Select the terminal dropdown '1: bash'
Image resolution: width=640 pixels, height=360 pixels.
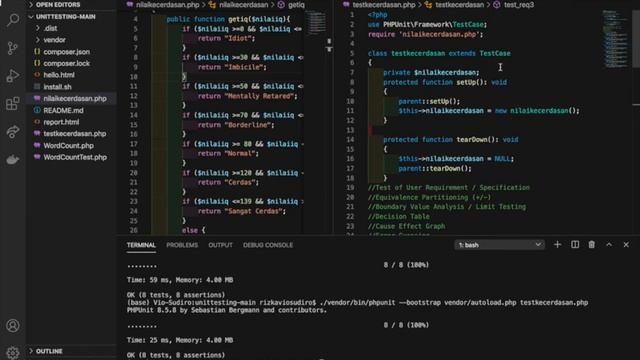(499, 245)
